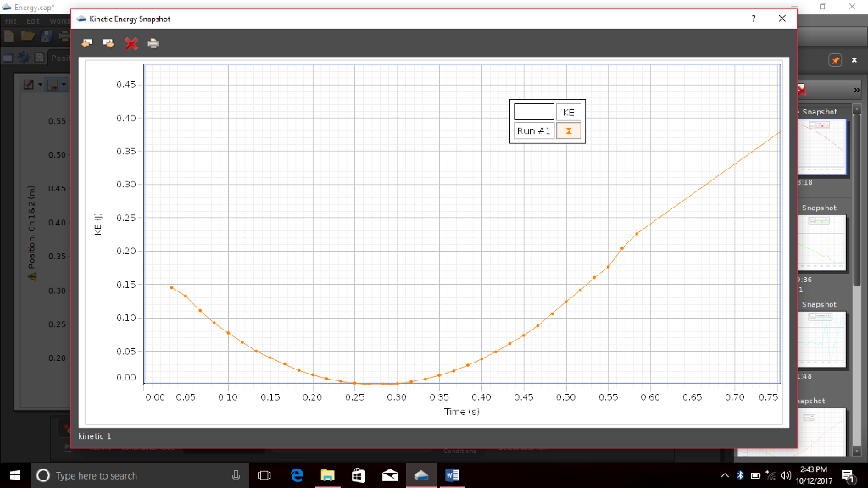The width and height of the screenshot is (868, 488).
Task: Open an existing workbook
Action: pos(28,36)
